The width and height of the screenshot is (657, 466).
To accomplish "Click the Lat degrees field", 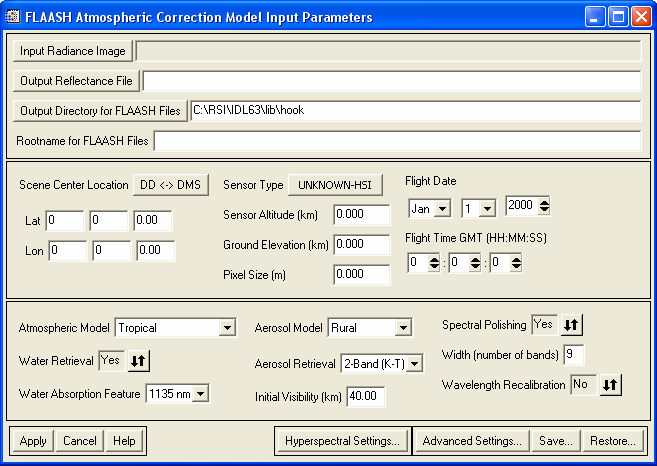I will (65, 220).
